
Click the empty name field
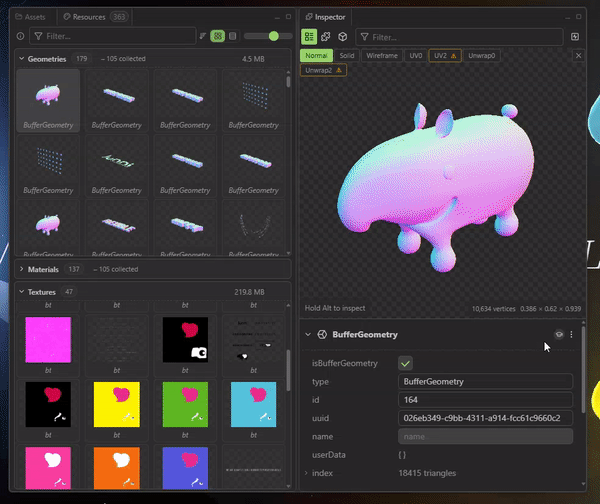(485, 437)
